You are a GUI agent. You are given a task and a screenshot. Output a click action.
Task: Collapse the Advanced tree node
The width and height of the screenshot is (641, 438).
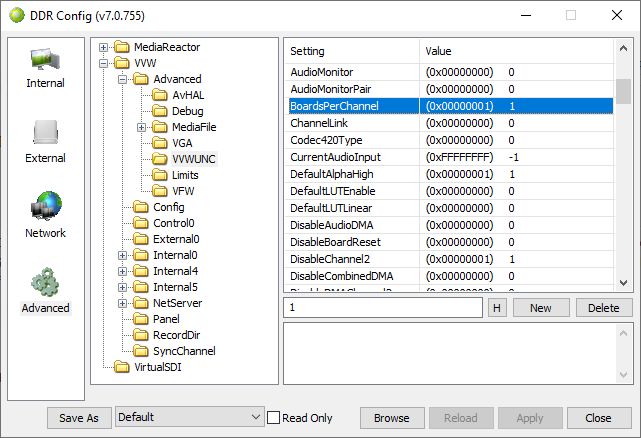tap(122, 79)
